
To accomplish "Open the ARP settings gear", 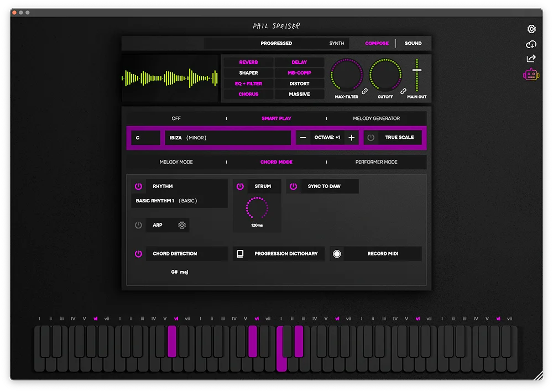I will click(181, 225).
